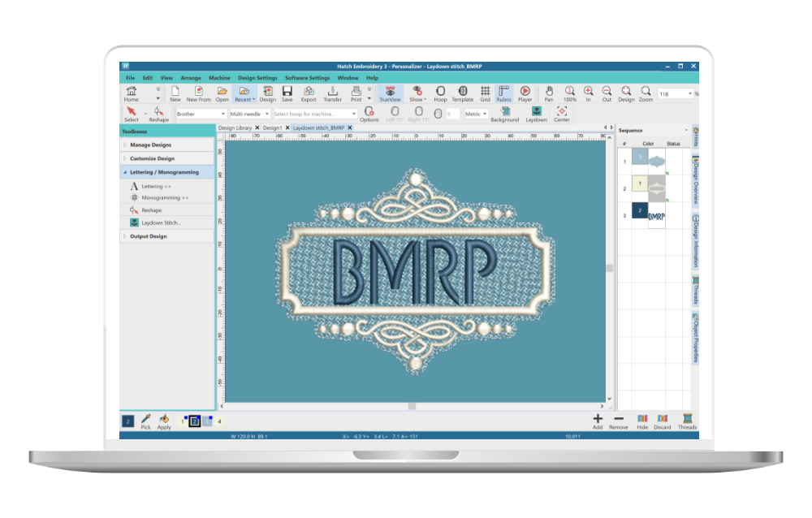This screenshot has width=812, height=518.
Task: Switch to the Design Library tab
Action: pos(235,128)
